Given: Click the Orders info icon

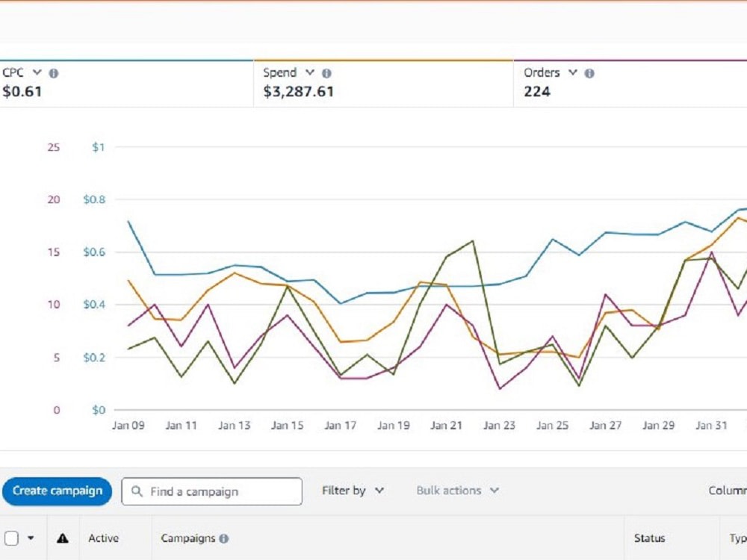Looking at the screenshot, I should (x=589, y=73).
